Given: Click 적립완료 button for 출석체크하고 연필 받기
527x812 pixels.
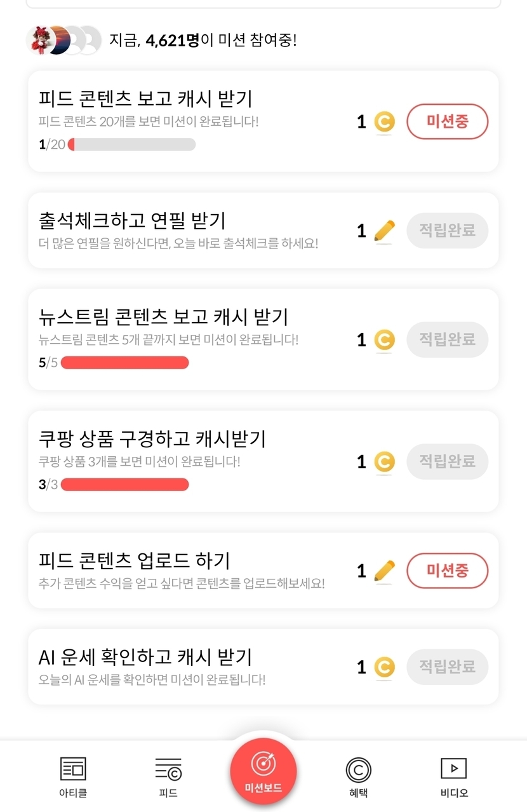Looking at the screenshot, I should 447,231.
